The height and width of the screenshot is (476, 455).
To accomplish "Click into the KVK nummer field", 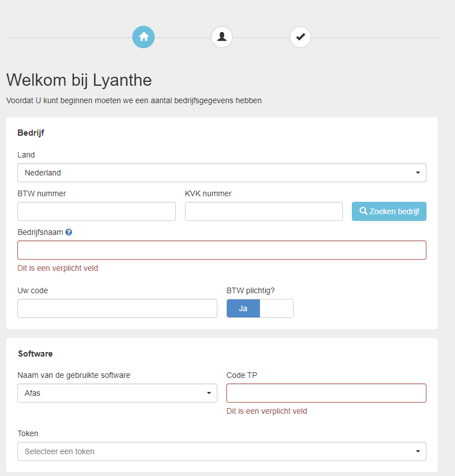I will click(263, 211).
